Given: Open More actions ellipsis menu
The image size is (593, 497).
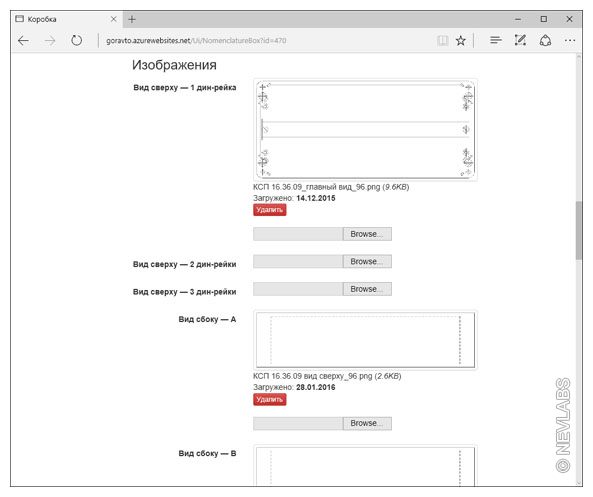Looking at the screenshot, I should 570,40.
